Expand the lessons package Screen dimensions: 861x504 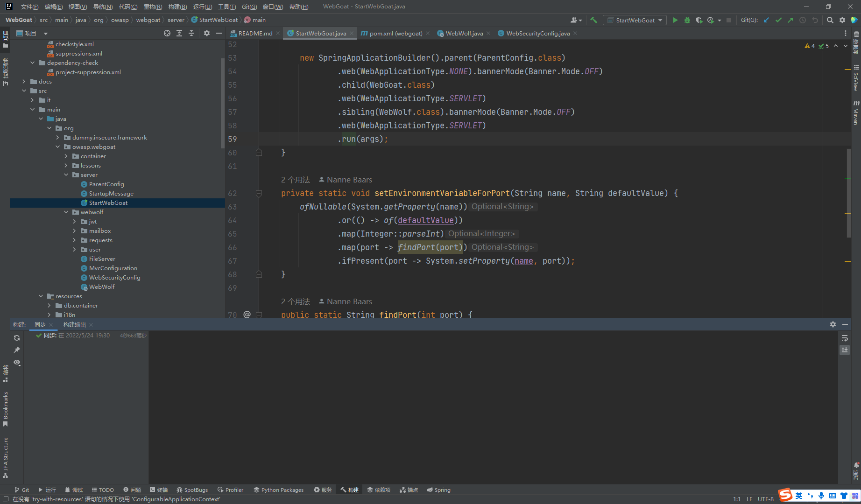(x=66, y=165)
